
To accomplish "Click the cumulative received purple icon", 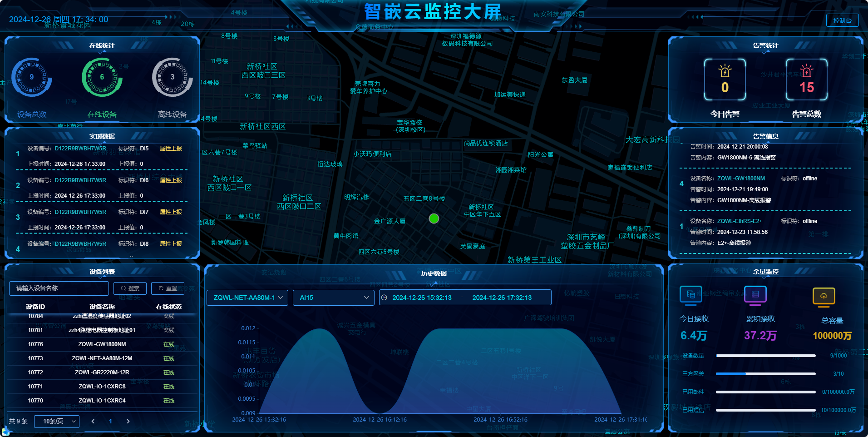I will point(755,294).
